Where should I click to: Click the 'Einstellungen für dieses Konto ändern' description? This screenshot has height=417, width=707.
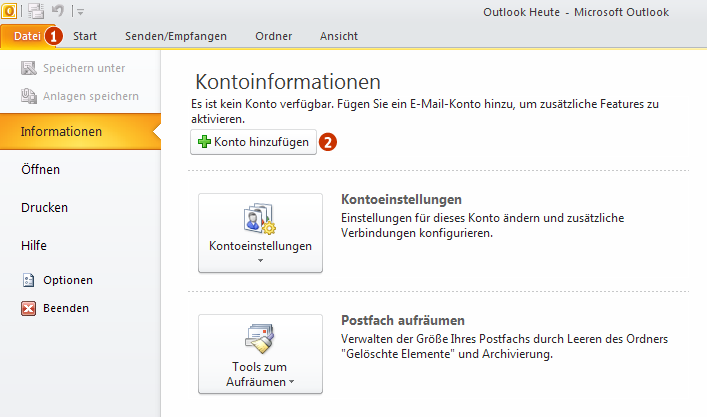(482, 225)
